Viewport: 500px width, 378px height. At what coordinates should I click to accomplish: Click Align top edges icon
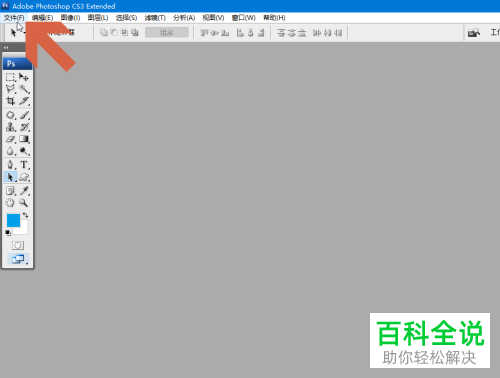click(x=204, y=33)
